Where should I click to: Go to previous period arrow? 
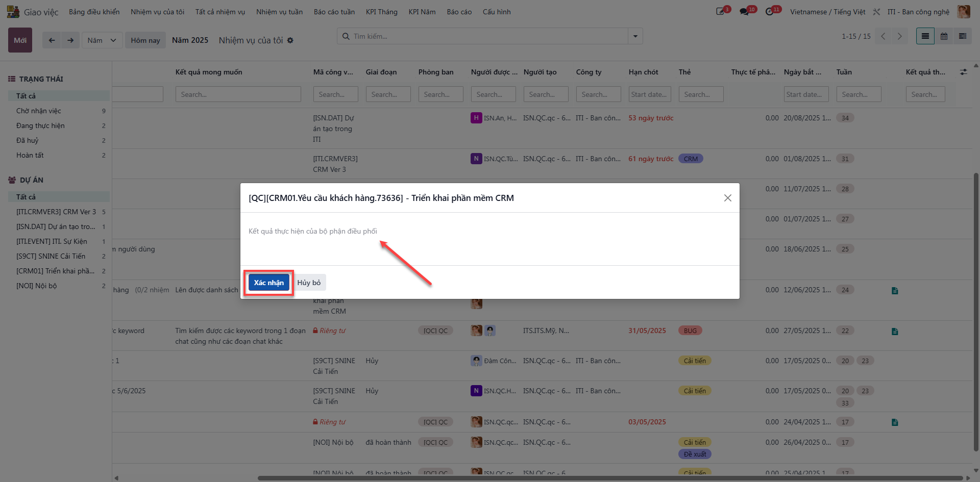coord(52,40)
